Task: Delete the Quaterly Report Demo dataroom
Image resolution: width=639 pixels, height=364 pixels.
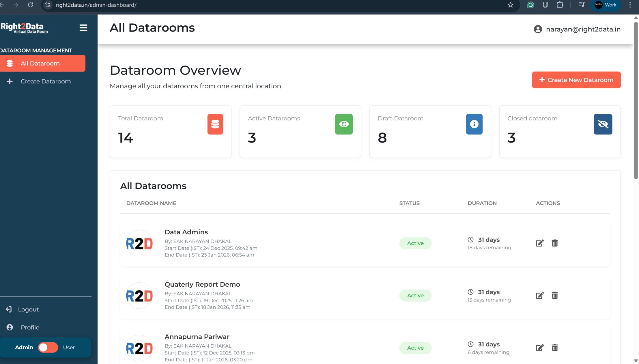Action: point(554,295)
